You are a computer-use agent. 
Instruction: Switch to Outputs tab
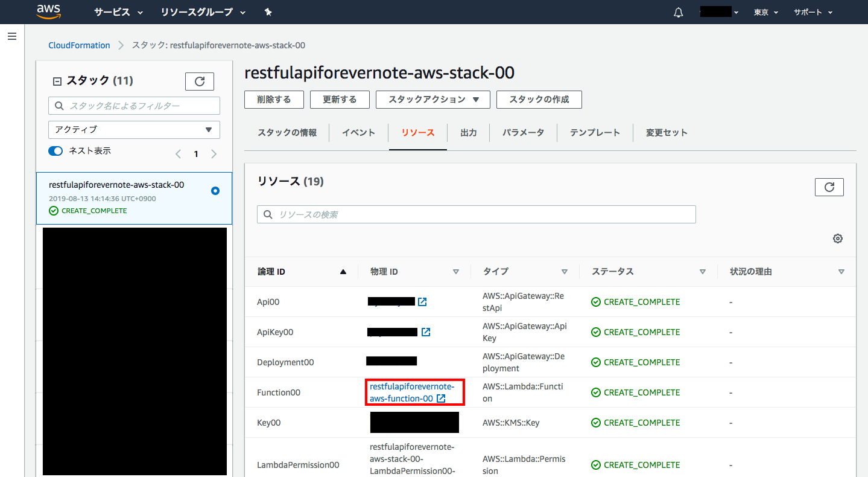(x=469, y=133)
